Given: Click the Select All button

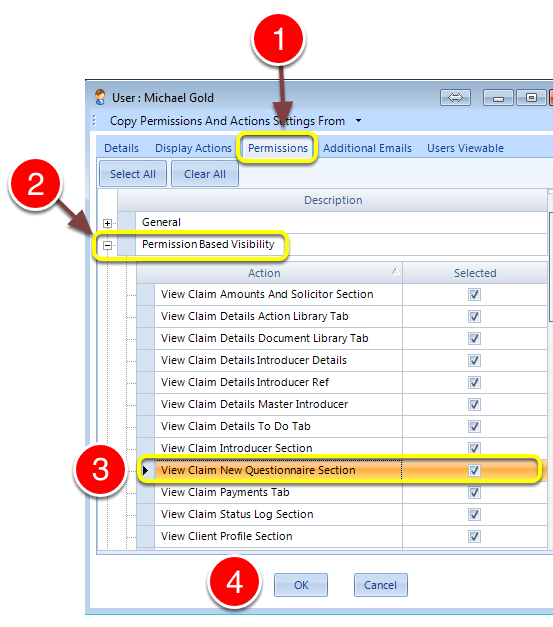Looking at the screenshot, I should coord(133,174).
